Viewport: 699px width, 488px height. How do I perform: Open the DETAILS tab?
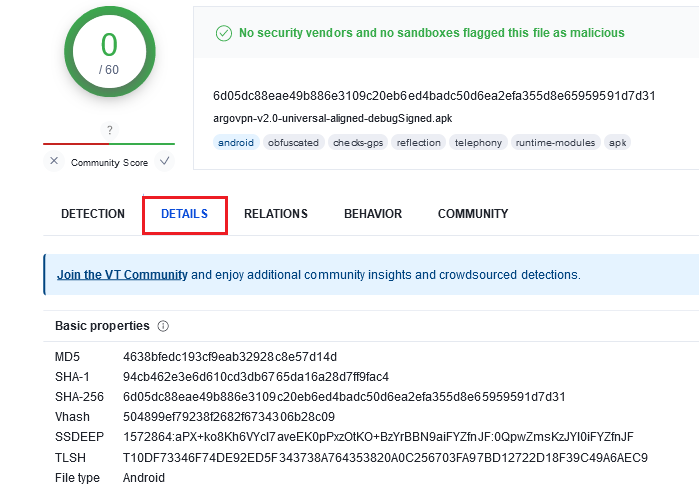point(184,214)
